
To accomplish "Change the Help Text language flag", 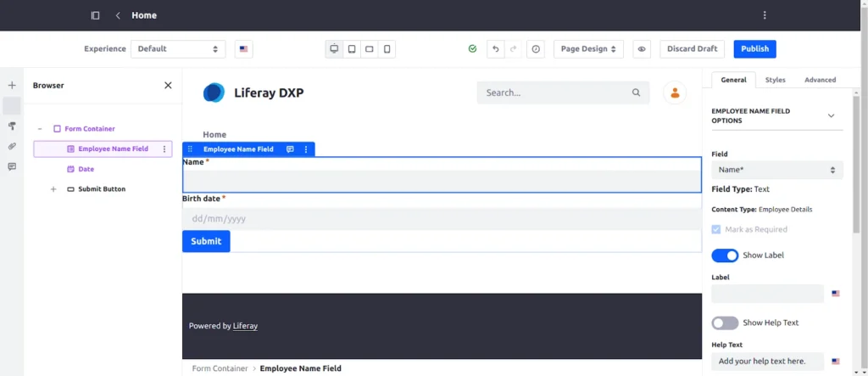I will (835, 362).
